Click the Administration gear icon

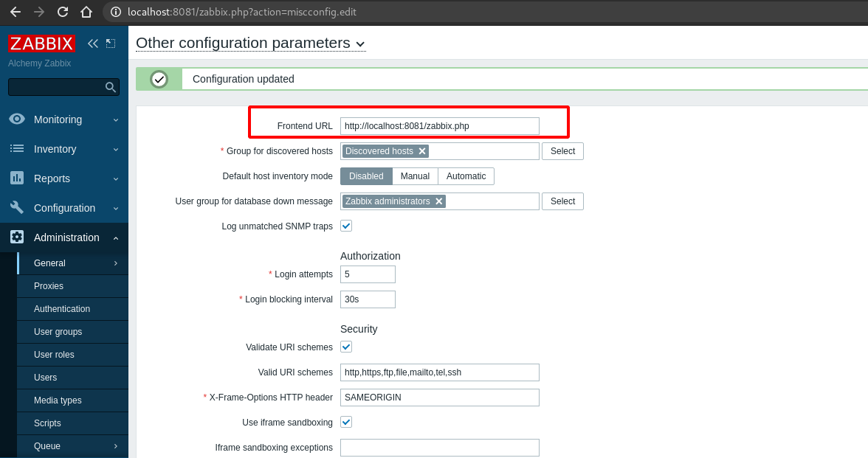coord(17,237)
